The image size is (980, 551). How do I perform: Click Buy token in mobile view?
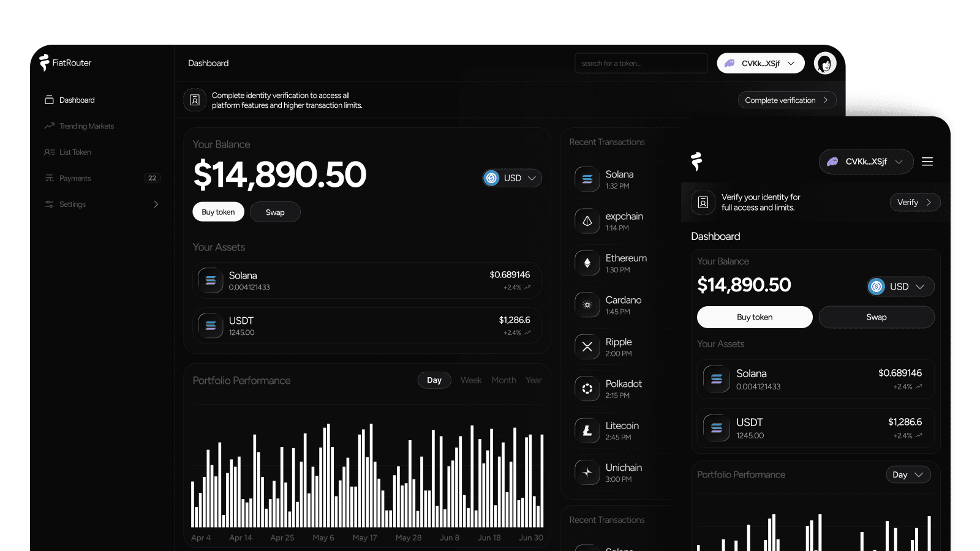click(x=755, y=317)
